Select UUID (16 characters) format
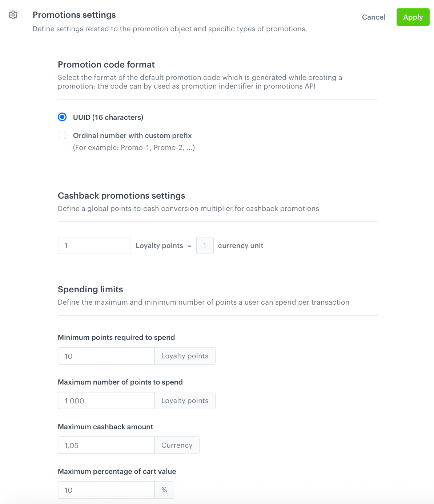 point(62,117)
